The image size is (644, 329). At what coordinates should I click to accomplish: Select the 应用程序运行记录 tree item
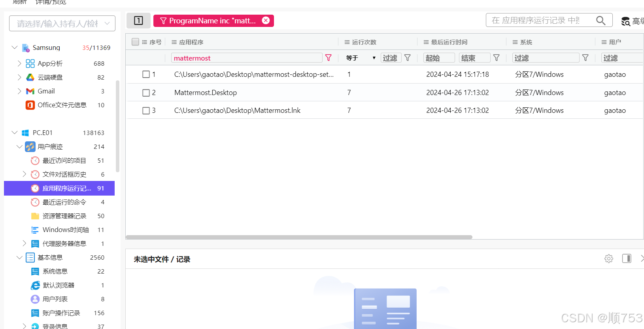(59, 188)
